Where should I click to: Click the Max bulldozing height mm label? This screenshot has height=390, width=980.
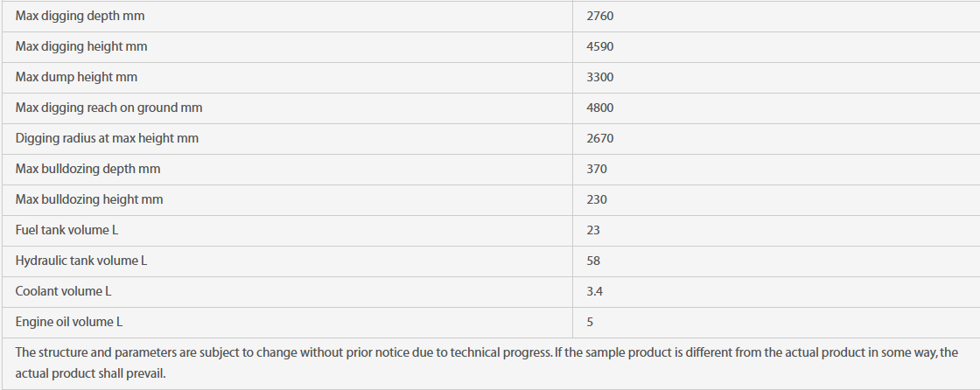tap(89, 200)
